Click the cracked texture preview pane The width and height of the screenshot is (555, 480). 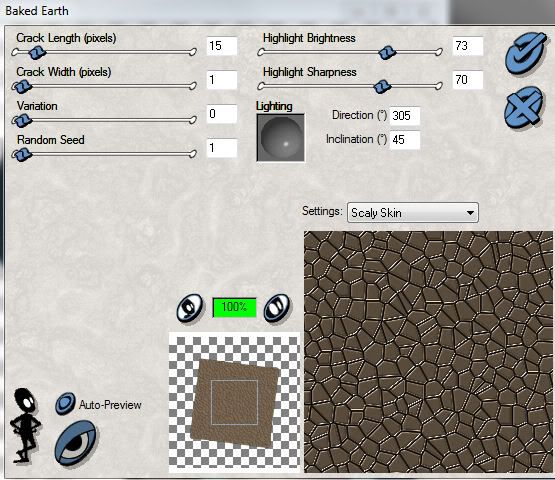[x=429, y=352]
